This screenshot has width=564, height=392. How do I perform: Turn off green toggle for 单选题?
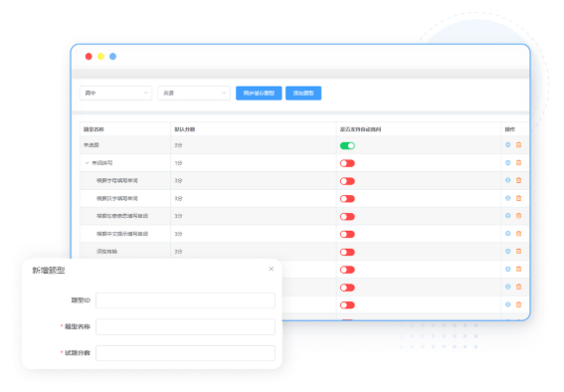[347, 145]
